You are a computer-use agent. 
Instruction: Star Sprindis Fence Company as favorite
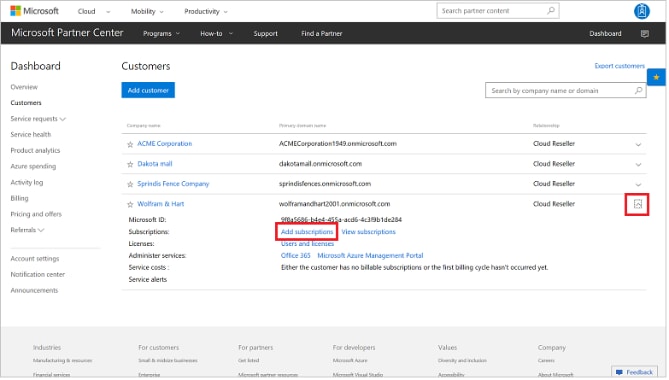(x=131, y=185)
